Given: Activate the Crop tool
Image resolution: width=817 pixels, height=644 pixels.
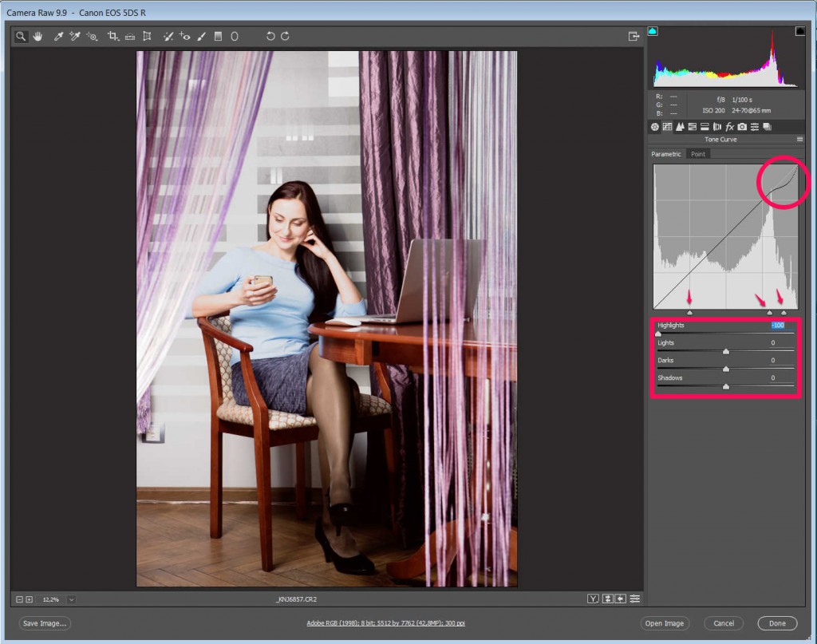Looking at the screenshot, I should pyautogui.click(x=112, y=37).
